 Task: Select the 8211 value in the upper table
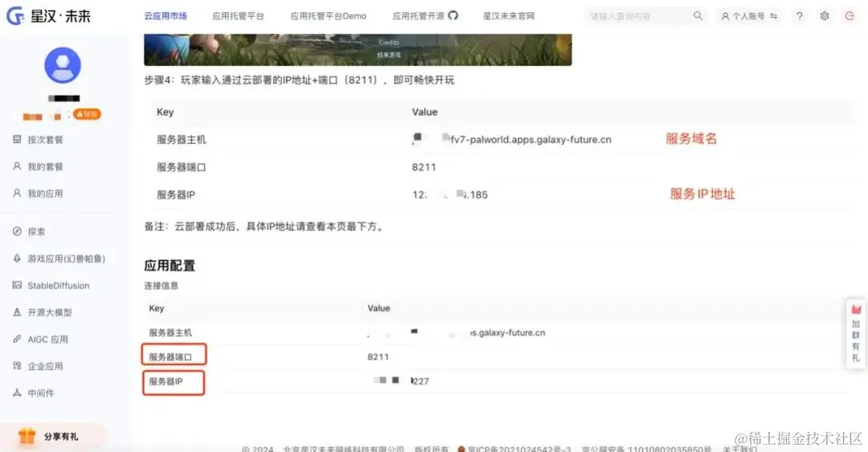coord(424,167)
